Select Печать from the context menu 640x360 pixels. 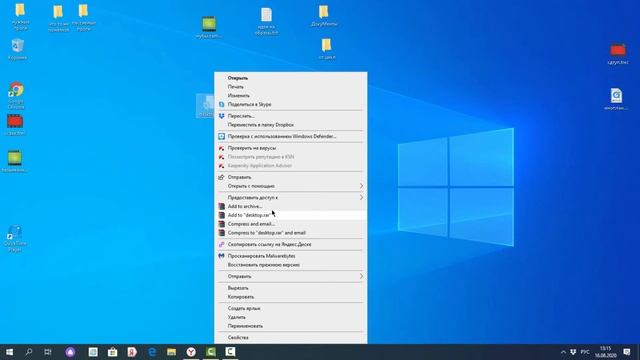point(291,87)
